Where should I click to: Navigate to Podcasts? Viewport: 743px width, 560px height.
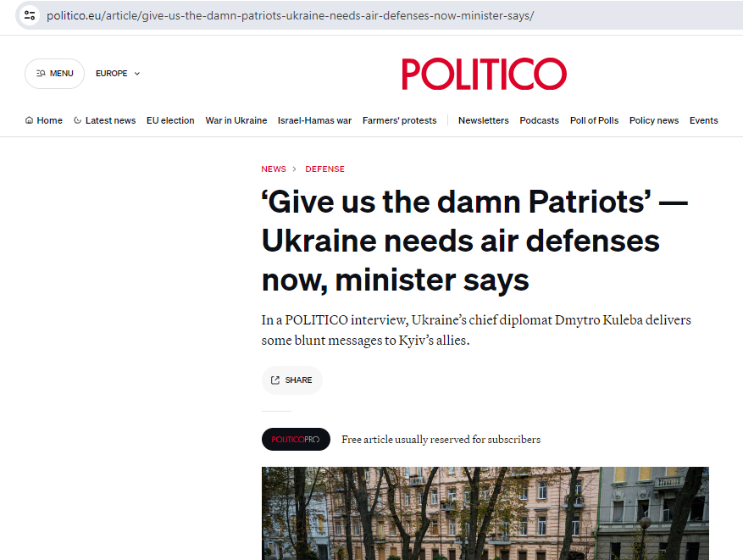click(x=539, y=120)
